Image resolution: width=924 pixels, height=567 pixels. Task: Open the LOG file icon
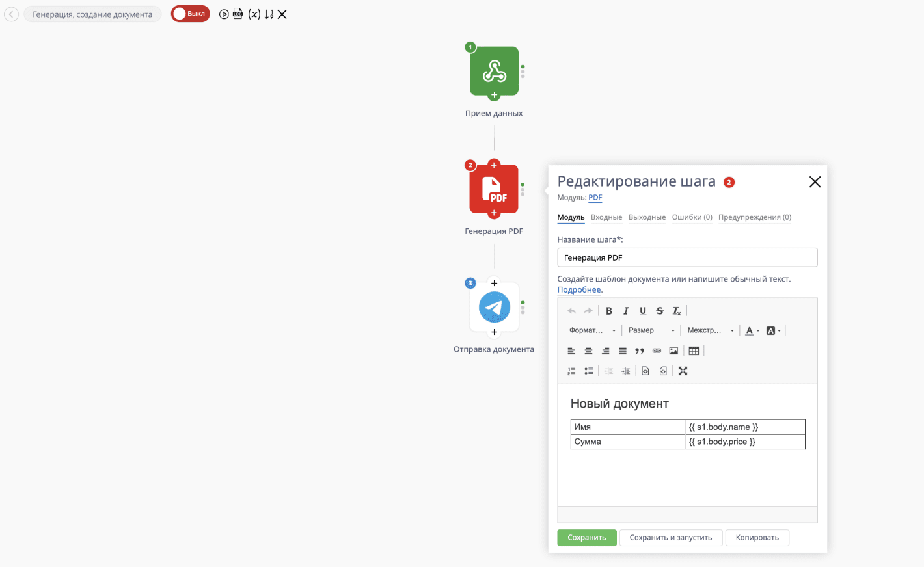[238, 14]
